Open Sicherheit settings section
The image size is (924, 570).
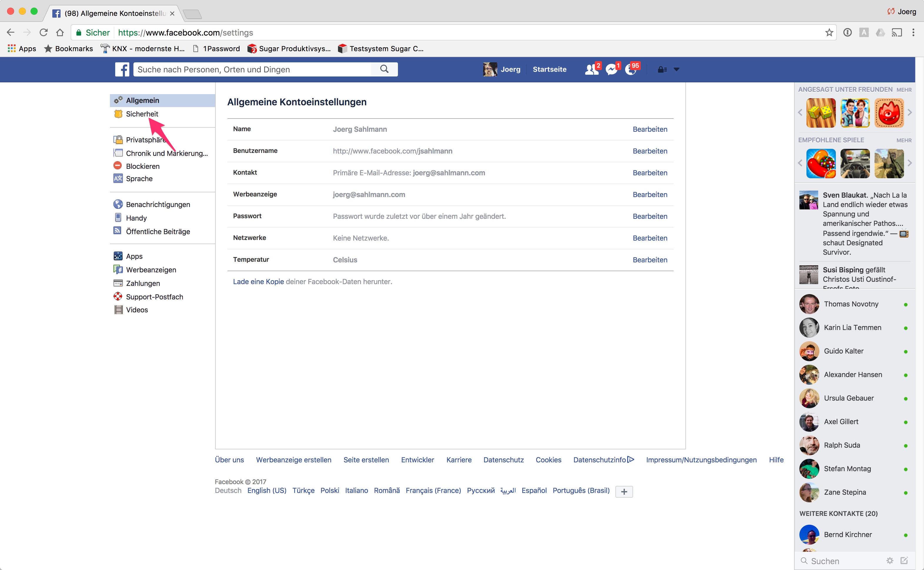(x=142, y=114)
